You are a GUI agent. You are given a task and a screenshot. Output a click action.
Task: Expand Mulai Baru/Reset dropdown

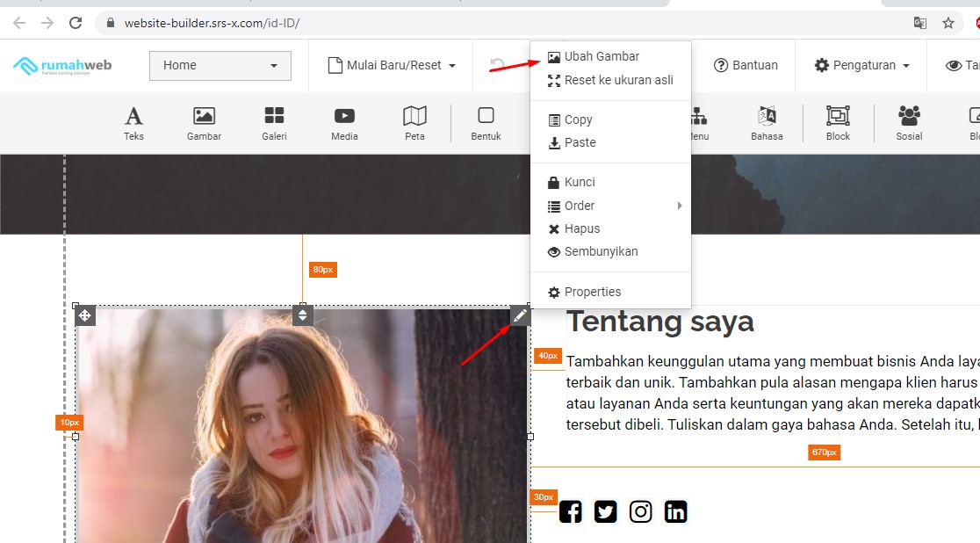coord(392,65)
